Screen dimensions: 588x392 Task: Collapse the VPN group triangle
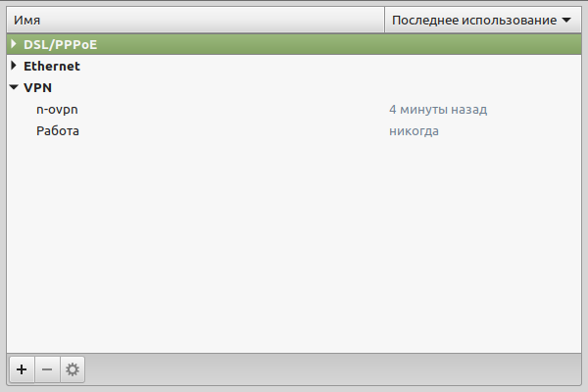coord(14,87)
